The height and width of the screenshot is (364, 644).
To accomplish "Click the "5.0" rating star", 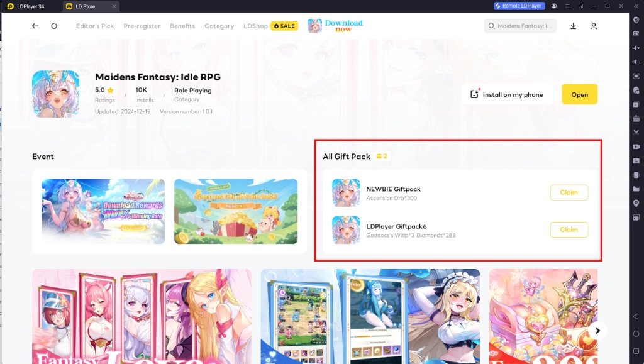I will tap(110, 91).
